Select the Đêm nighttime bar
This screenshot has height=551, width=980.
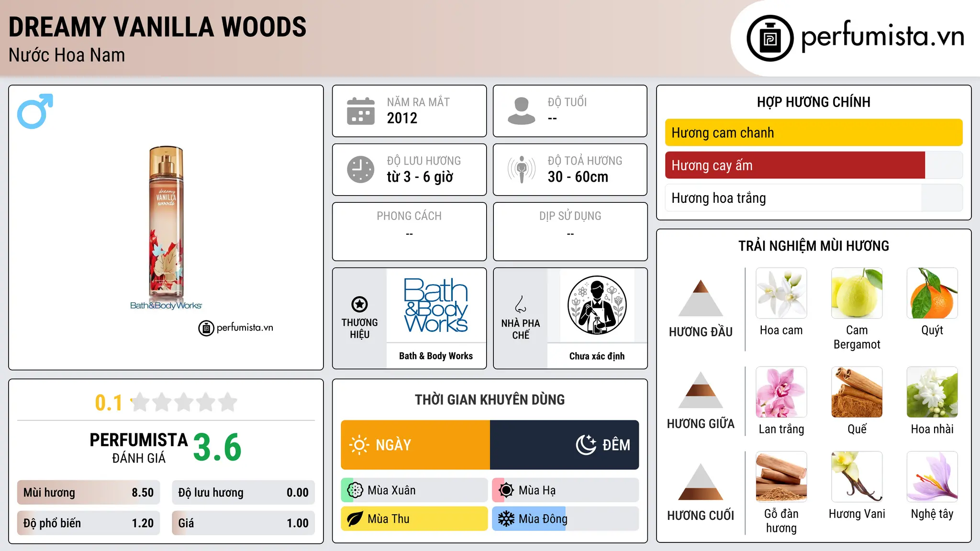click(565, 445)
